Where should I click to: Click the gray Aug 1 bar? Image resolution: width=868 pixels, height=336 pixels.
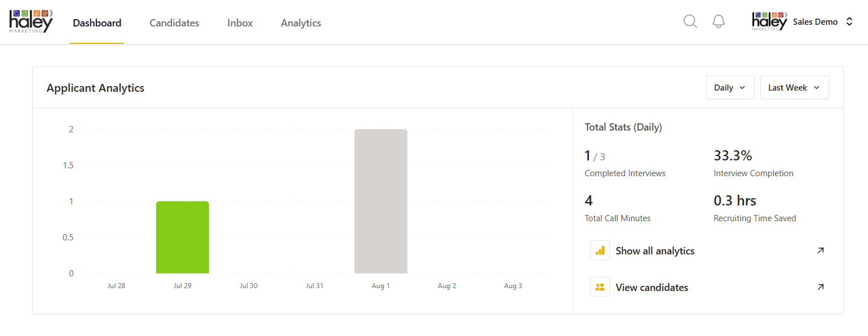click(x=380, y=201)
